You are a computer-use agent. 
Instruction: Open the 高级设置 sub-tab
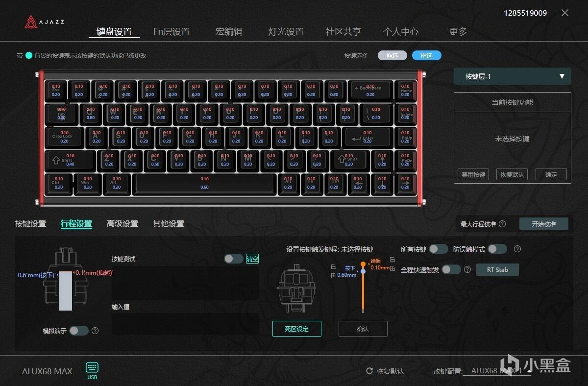click(x=122, y=224)
